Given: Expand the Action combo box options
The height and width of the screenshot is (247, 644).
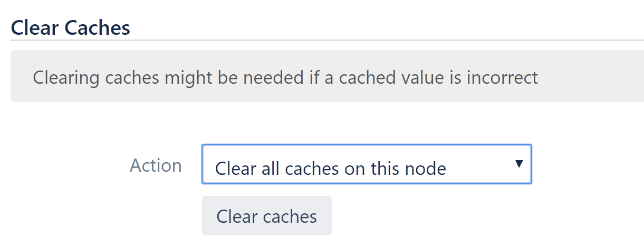Looking at the screenshot, I should pos(366,164).
